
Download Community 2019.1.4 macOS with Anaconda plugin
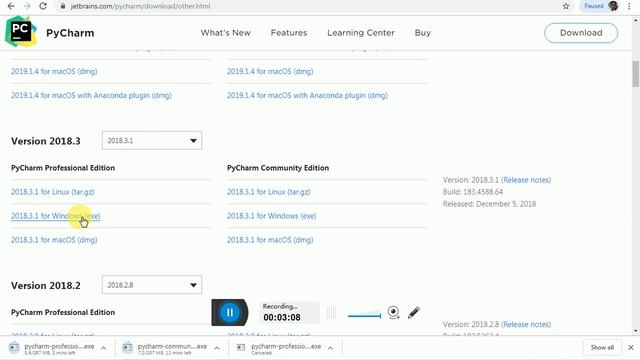click(307, 96)
